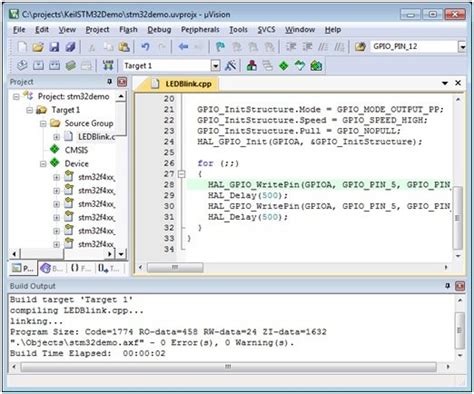Click the Paste toolbar icon
The width and height of the screenshot is (474, 394).
coord(124,47)
